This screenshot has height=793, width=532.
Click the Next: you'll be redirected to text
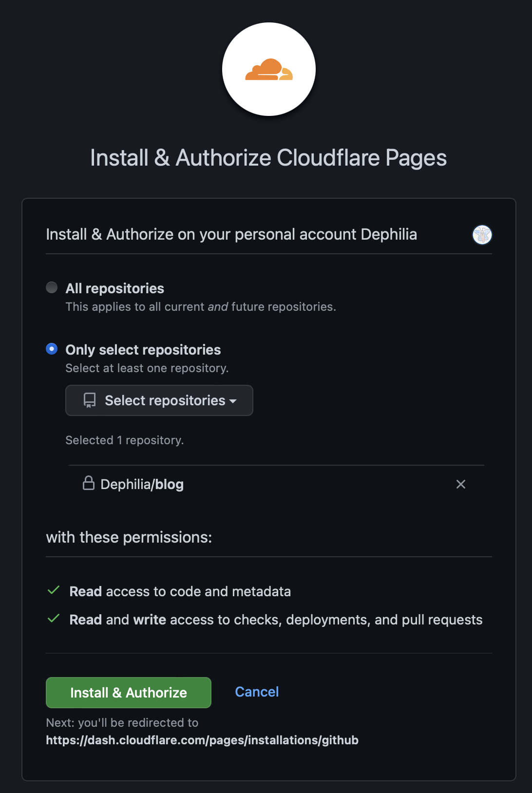point(122,723)
